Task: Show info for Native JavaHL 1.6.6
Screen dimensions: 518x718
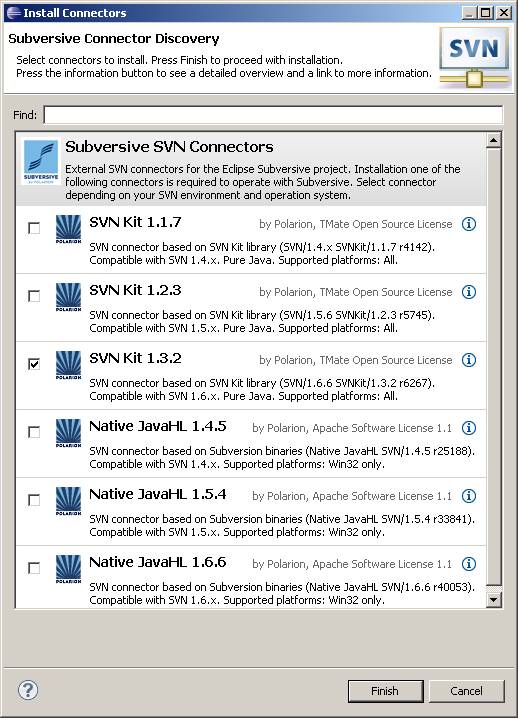Action: [x=469, y=564]
